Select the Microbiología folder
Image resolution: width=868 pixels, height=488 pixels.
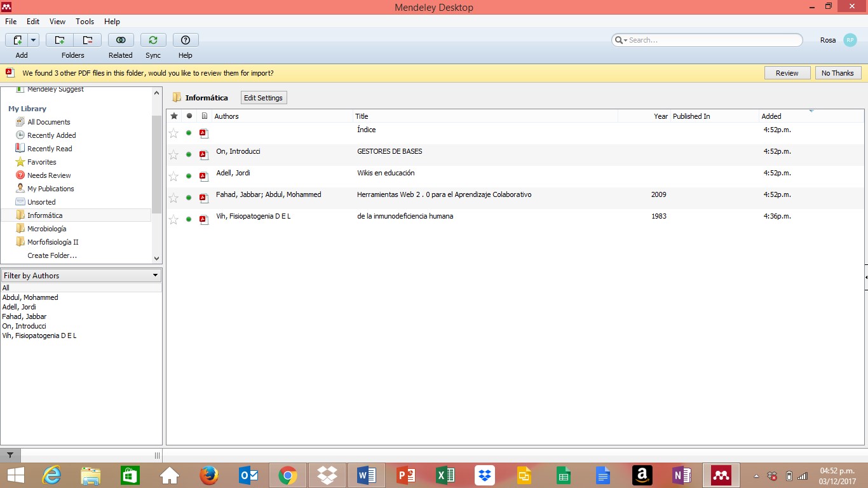click(x=46, y=229)
